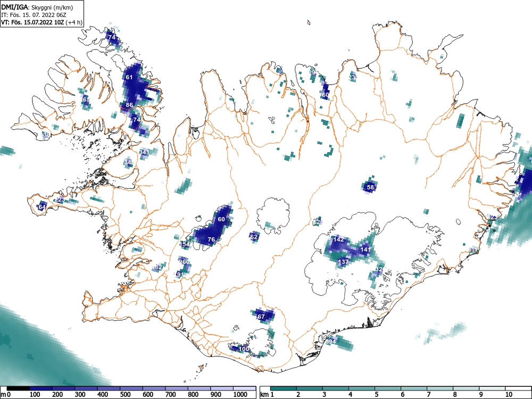This screenshot has height=399, width=532.
Task: Click the '500' tick on the m legend
Action: pos(125,395)
